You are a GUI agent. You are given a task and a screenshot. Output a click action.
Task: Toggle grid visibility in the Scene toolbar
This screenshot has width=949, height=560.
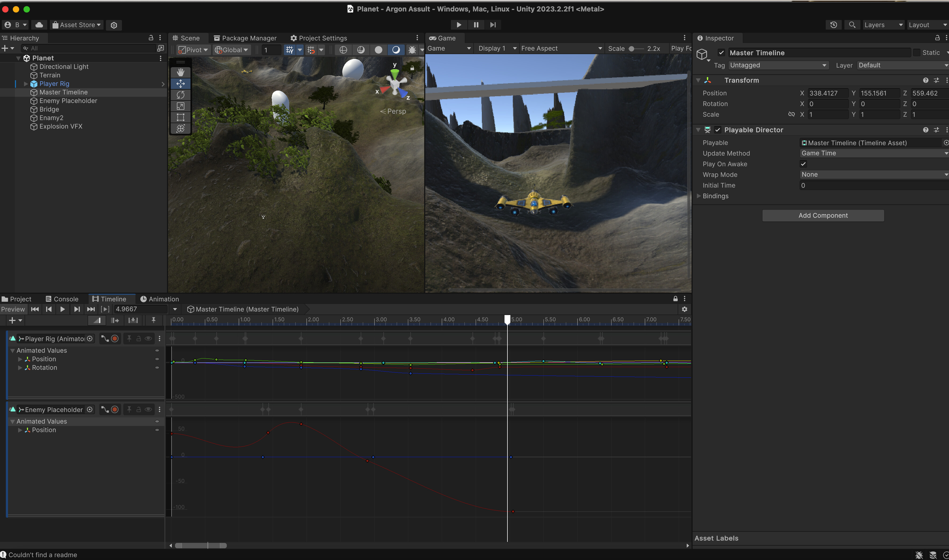(290, 49)
